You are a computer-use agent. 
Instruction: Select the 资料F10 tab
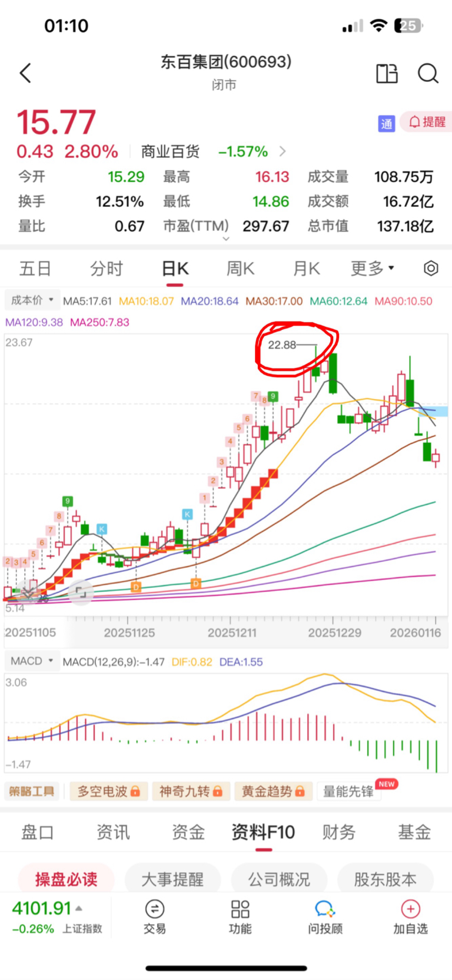click(263, 832)
